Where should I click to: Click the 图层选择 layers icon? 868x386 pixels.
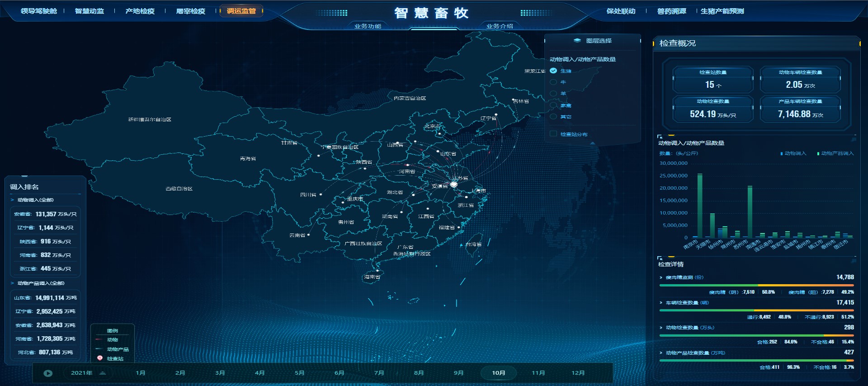(x=577, y=41)
